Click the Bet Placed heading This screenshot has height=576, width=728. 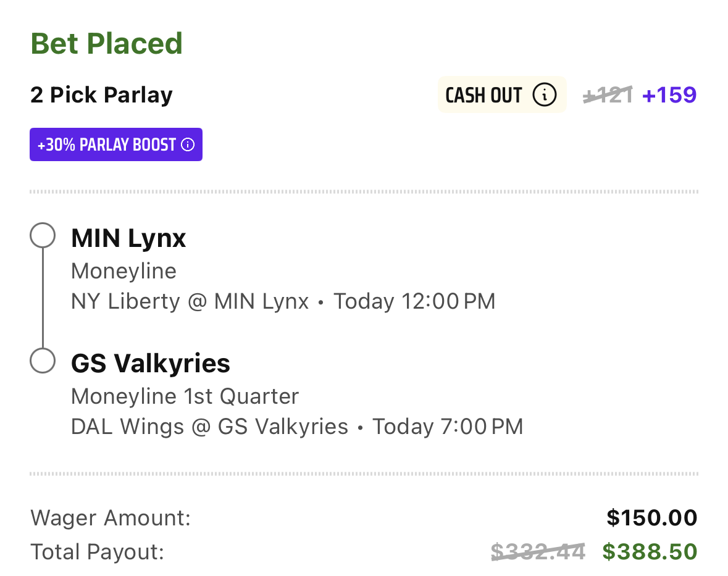coord(106,44)
